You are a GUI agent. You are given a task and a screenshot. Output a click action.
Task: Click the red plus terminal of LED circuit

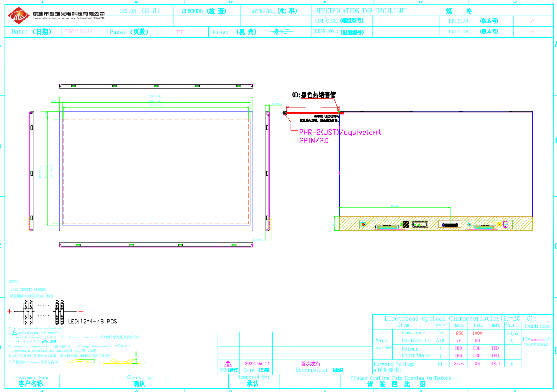10,311
